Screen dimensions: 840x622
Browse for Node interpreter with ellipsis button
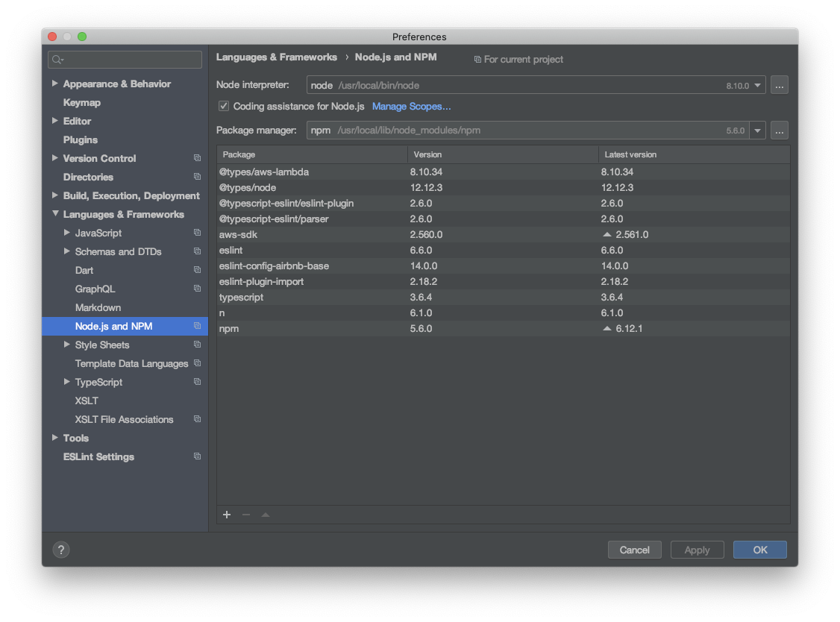(779, 85)
